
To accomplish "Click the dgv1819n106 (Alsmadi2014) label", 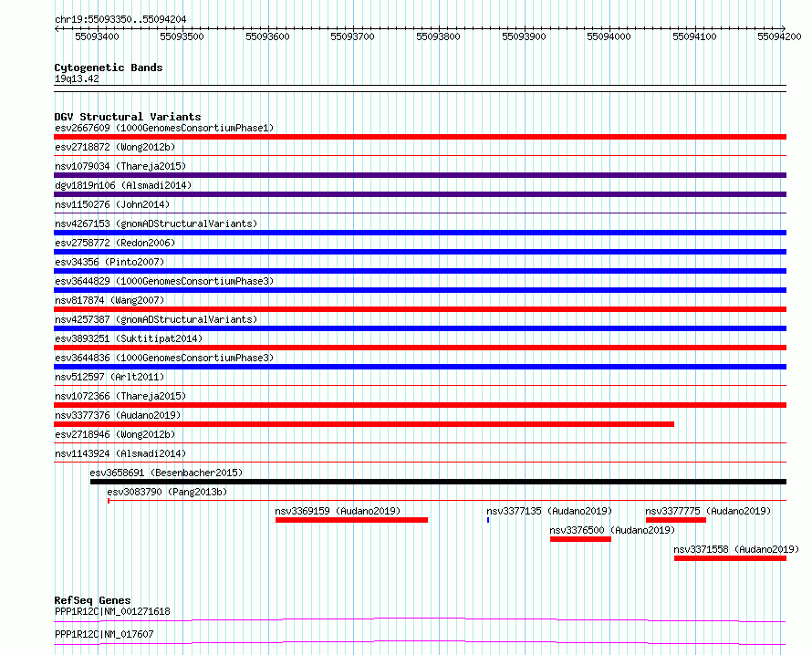I will point(123,185).
